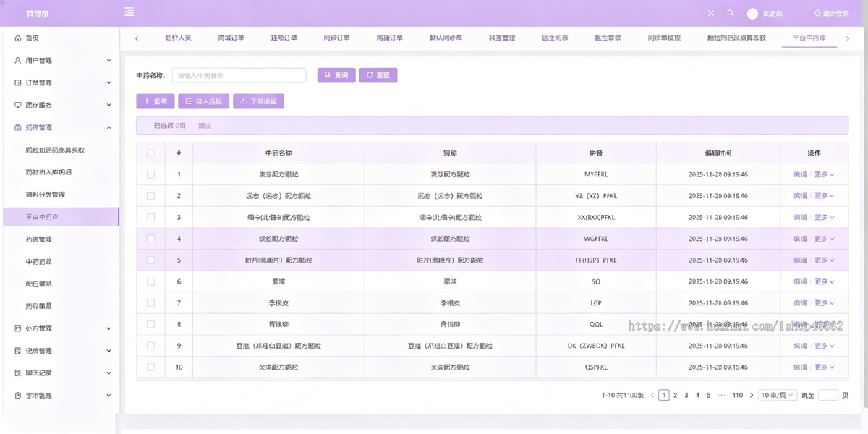
Task: Open 更多 dropdown for the LGP row
Action: 825,303
